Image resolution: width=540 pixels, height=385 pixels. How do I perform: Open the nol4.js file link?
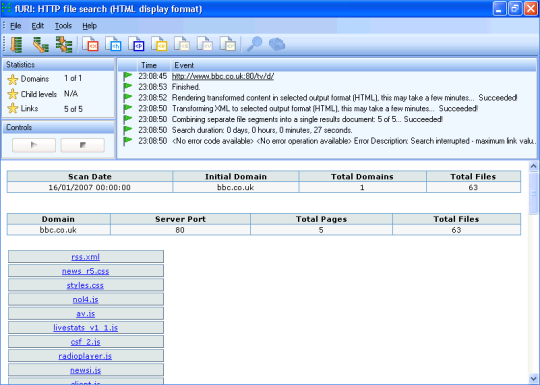(x=85, y=299)
